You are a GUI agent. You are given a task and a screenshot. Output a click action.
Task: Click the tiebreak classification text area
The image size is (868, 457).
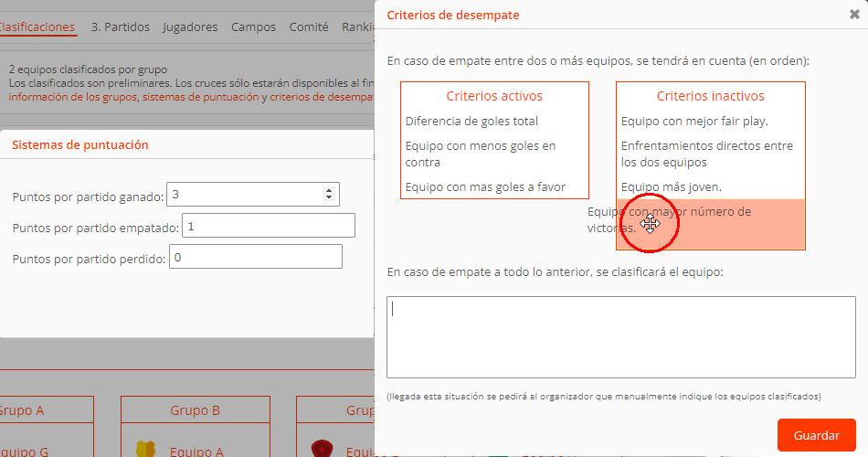(620, 336)
